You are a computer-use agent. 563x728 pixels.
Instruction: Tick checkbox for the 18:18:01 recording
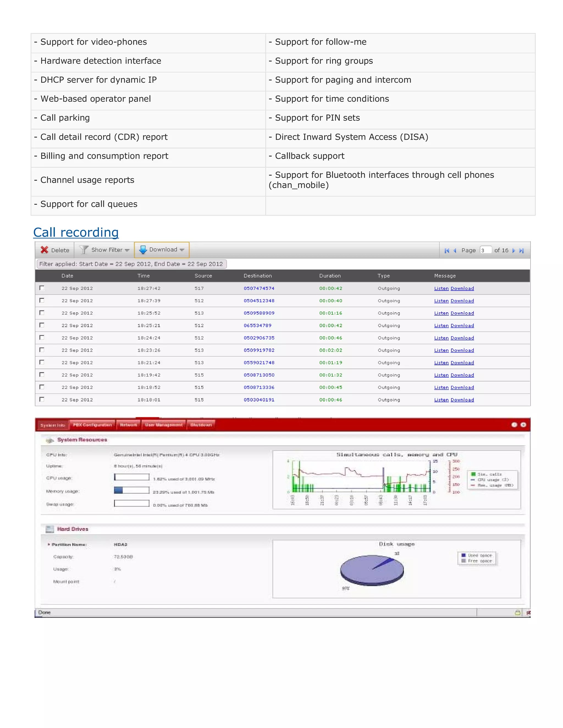pyautogui.click(x=42, y=399)
